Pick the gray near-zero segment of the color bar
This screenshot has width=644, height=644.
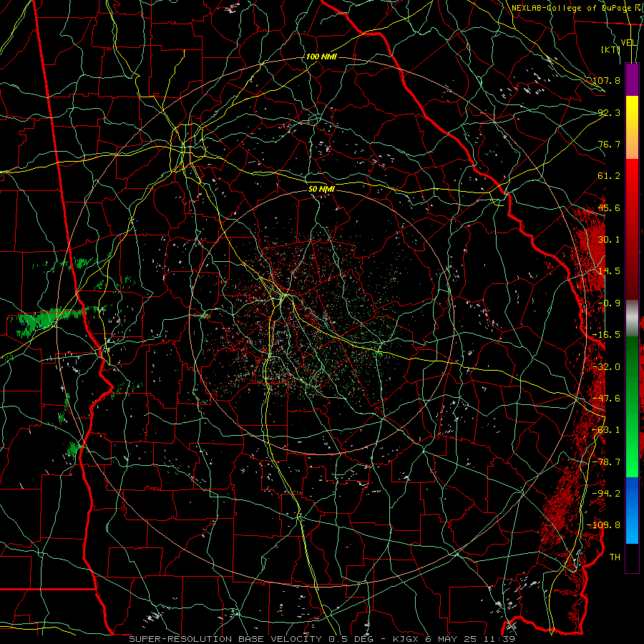click(x=632, y=318)
